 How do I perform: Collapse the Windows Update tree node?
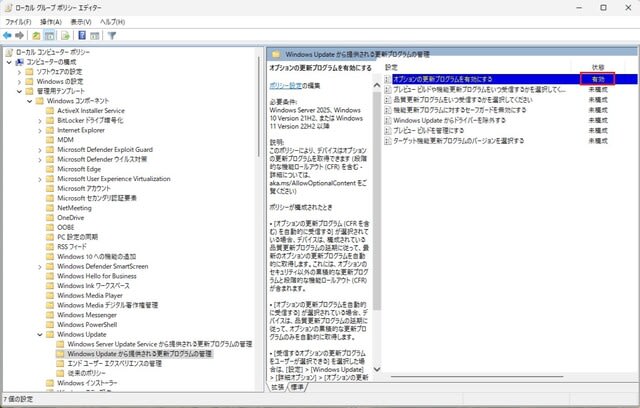40,335
